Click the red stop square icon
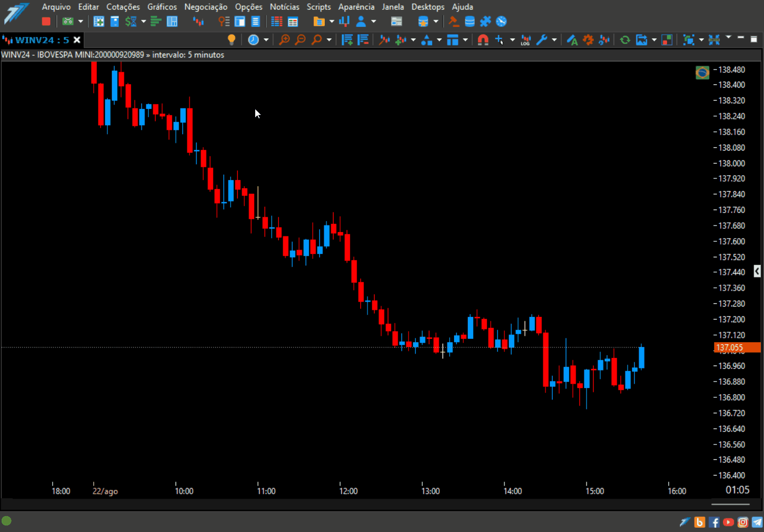The height and width of the screenshot is (532, 764). pos(46,21)
